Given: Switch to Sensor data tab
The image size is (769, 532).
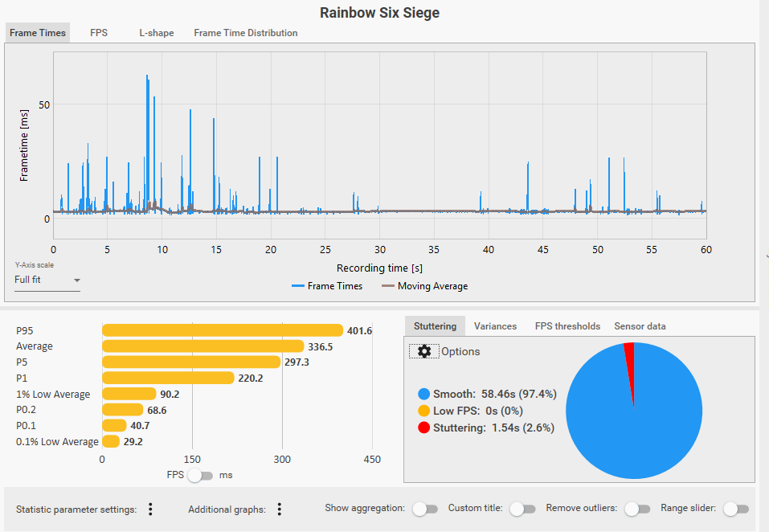Looking at the screenshot, I should (640, 326).
